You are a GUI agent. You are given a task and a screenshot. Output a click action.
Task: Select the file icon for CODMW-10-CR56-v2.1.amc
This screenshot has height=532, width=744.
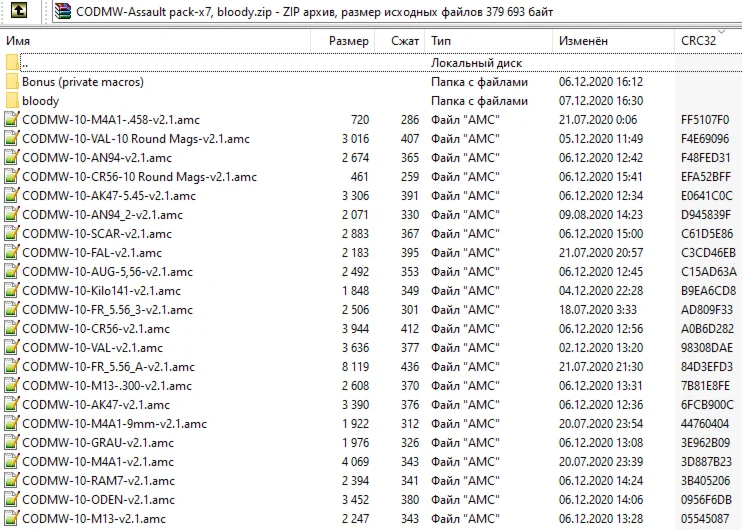coord(12,328)
